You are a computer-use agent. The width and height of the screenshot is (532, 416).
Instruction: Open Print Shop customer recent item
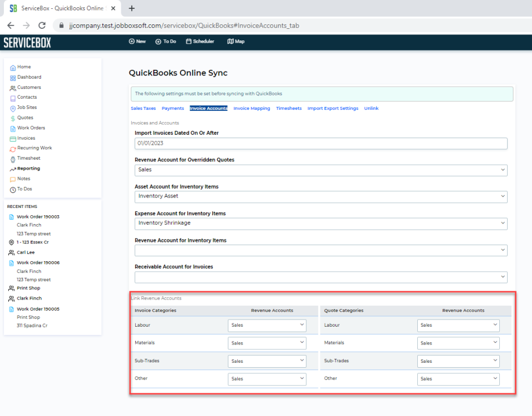point(28,288)
